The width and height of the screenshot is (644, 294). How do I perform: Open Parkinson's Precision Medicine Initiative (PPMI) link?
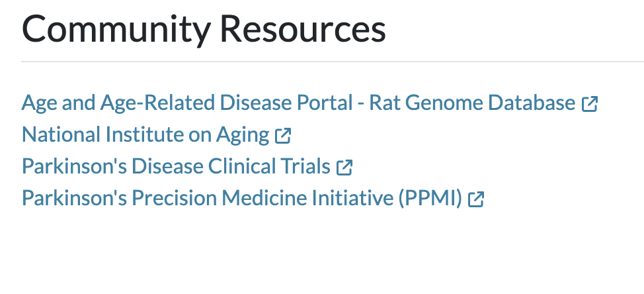(242, 198)
